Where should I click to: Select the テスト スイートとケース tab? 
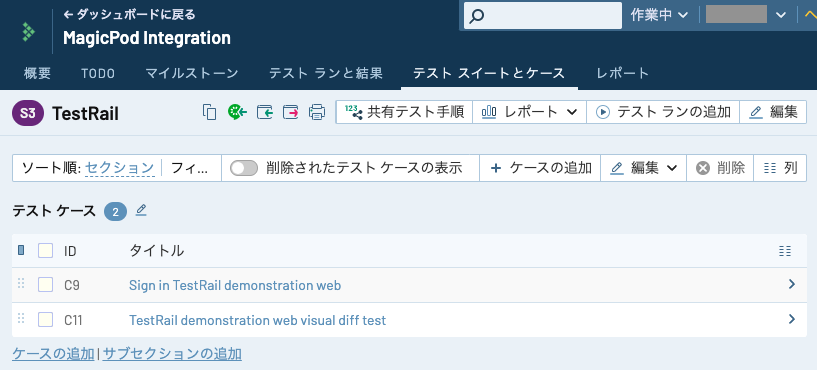489,73
